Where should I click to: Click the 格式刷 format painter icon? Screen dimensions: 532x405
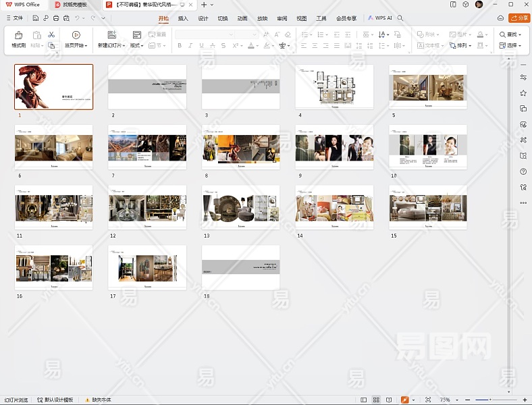[x=18, y=35]
